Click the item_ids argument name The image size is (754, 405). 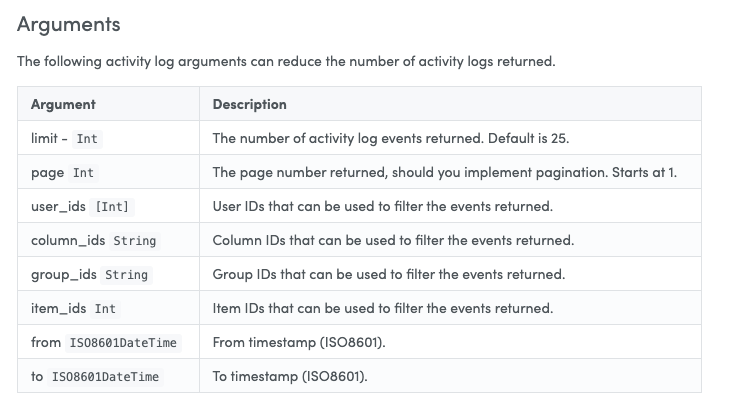click(59, 308)
